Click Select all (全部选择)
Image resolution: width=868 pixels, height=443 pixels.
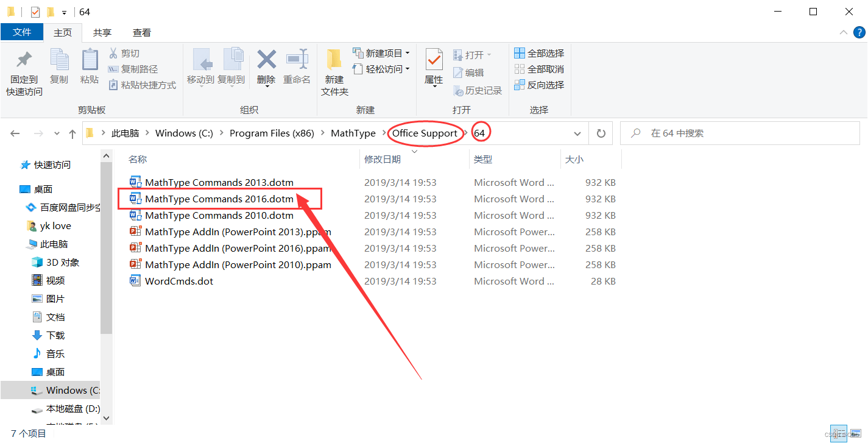[x=539, y=53]
